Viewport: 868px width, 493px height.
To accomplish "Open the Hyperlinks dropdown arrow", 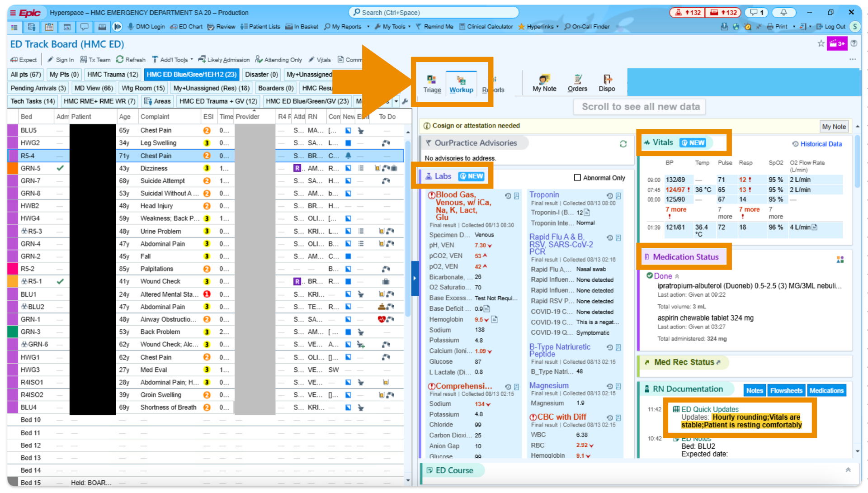I will [x=557, y=27].
